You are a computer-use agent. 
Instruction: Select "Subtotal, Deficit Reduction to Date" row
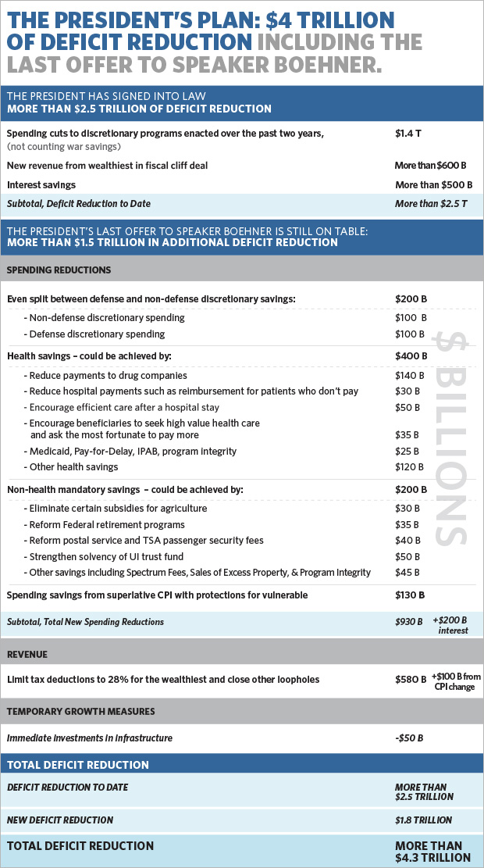point(78,204)
